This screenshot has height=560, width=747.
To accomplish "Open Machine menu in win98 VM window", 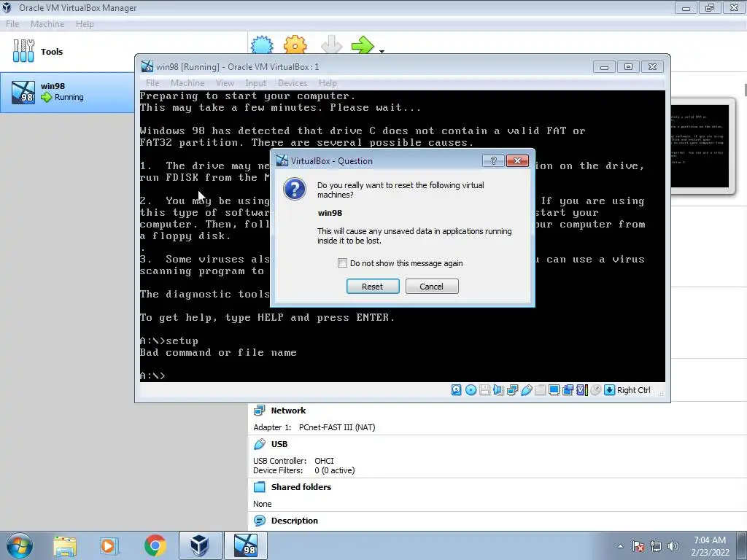I will click(187, 83).
